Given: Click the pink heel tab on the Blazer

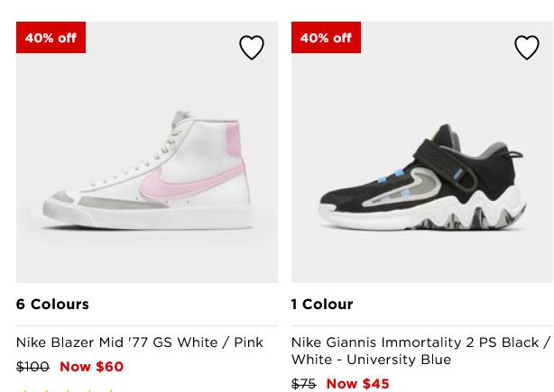Looking at the screenshot, I should pyautogui.click(x=233, y=141).
